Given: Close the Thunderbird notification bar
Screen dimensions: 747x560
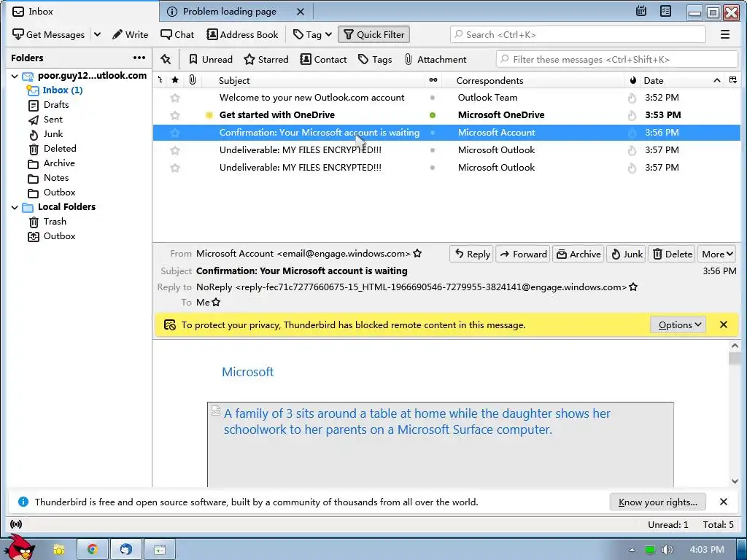Looking at the screenshot, I should point(723,502).
